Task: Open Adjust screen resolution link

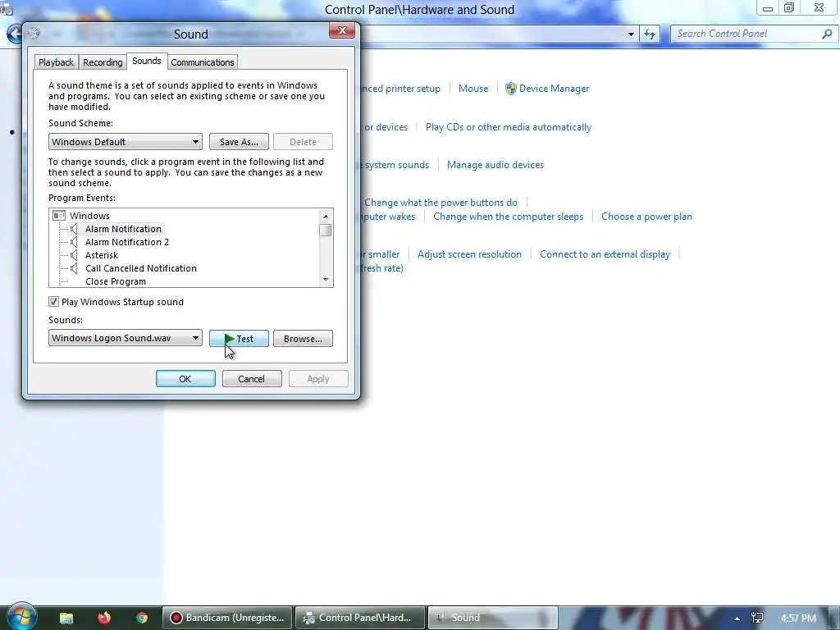Action: [469, 254]
